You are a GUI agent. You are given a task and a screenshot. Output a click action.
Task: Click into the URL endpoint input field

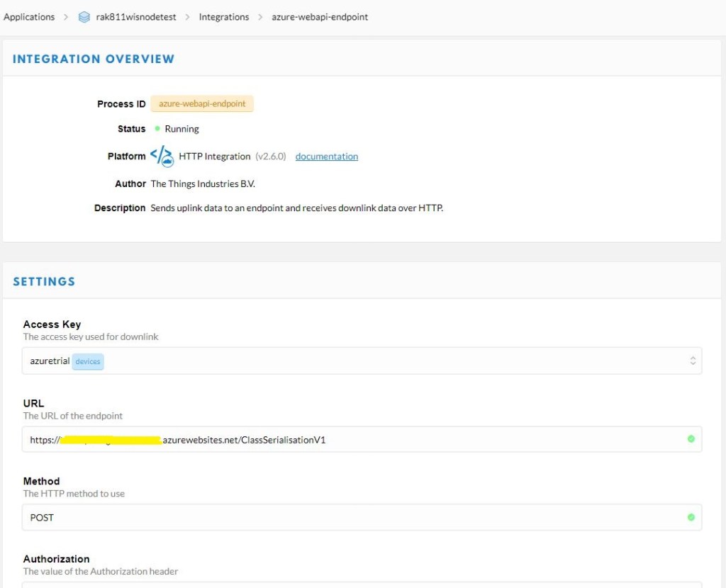pos(425,439)
